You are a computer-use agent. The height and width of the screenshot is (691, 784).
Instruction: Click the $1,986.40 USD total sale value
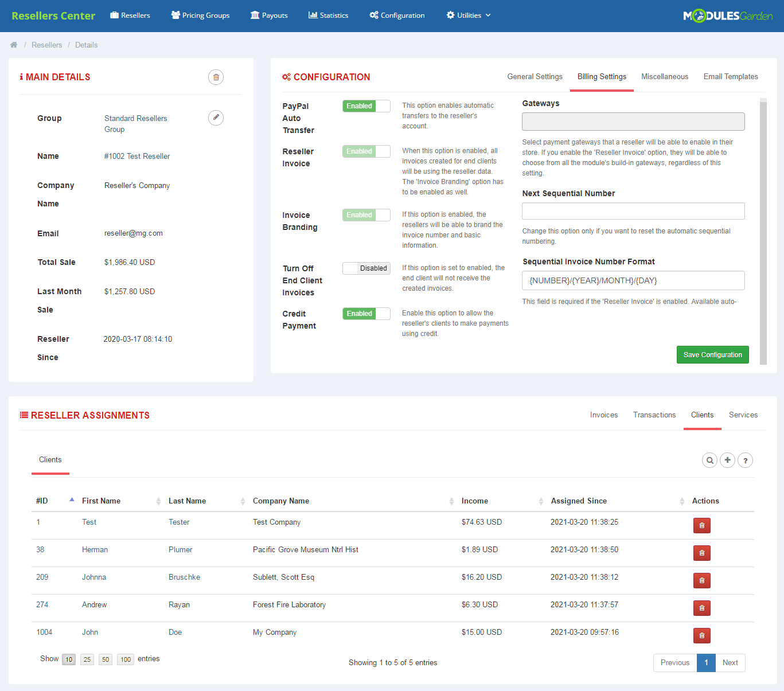(130, 262)
